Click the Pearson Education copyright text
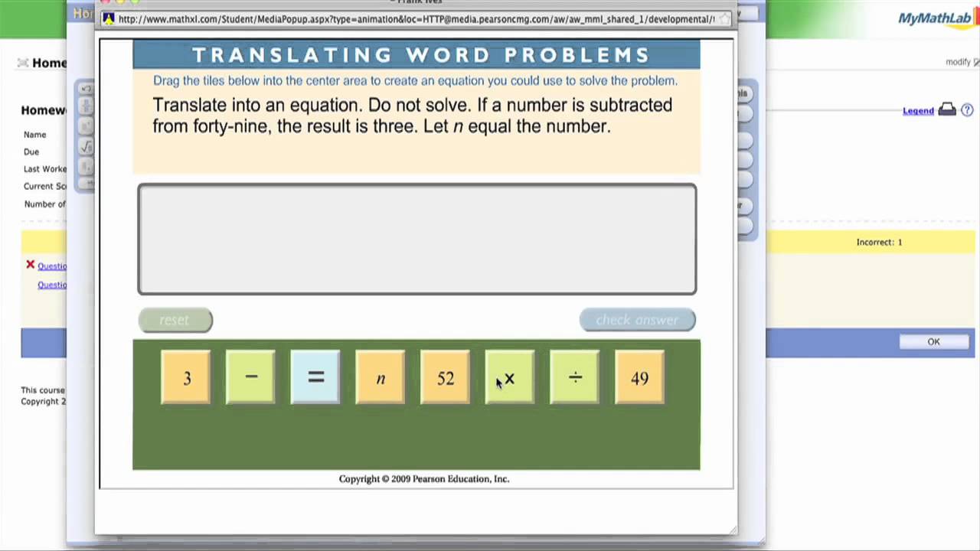This screenshot has width=980, height=551. (424, 479)
